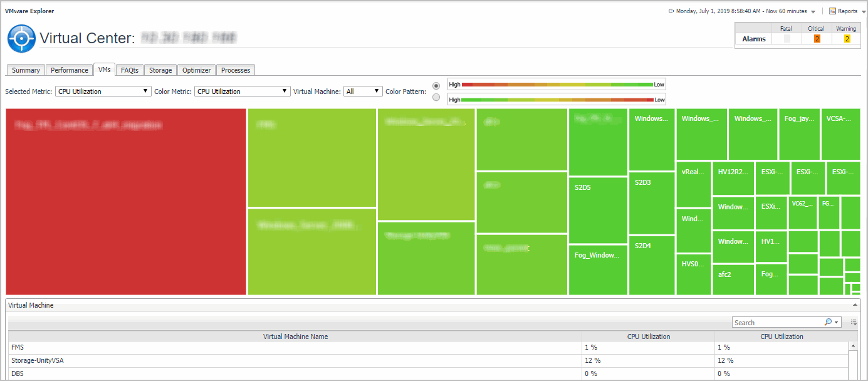Select the green-to-red color pattern radio button
868x381 pixels.
[436, 98]
